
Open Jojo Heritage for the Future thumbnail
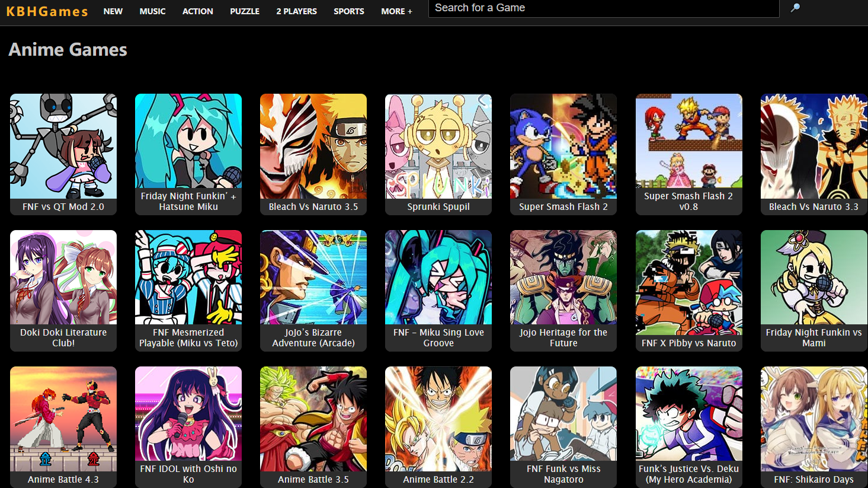coord(563,278)
